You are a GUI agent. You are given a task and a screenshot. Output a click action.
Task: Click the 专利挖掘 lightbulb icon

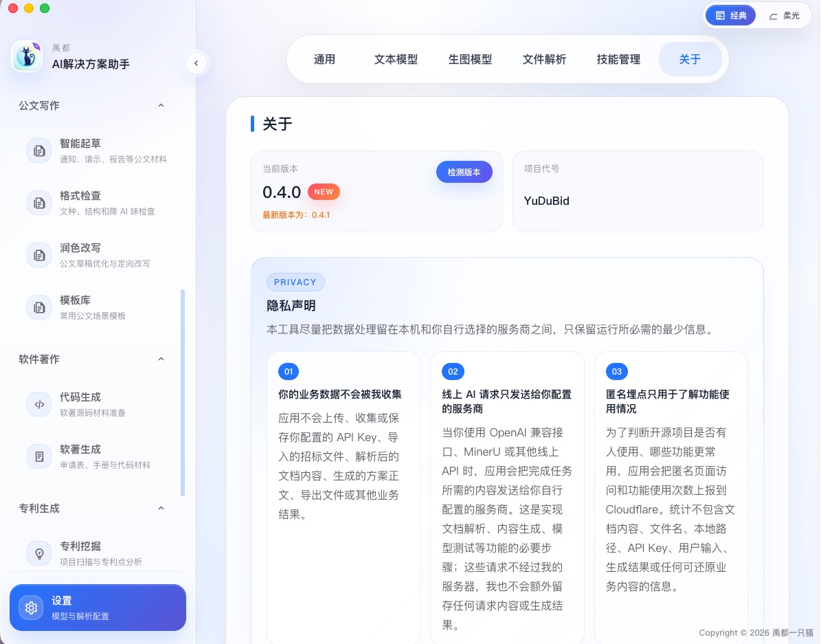pyautogui.click(x=39, y=553)
